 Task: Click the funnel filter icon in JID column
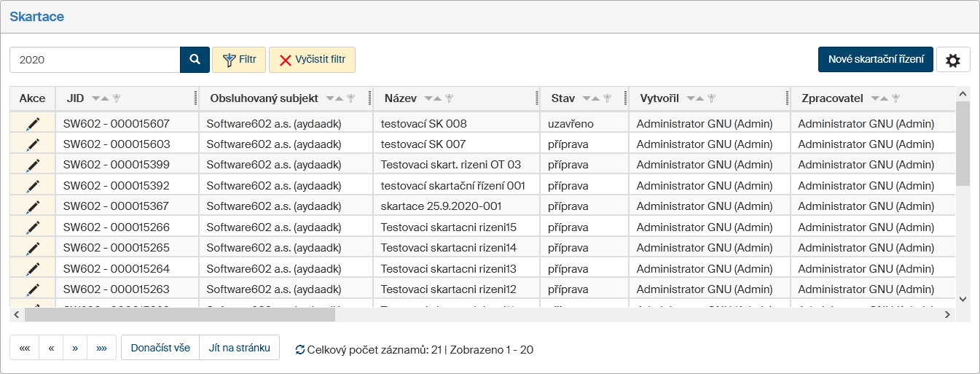117,98
